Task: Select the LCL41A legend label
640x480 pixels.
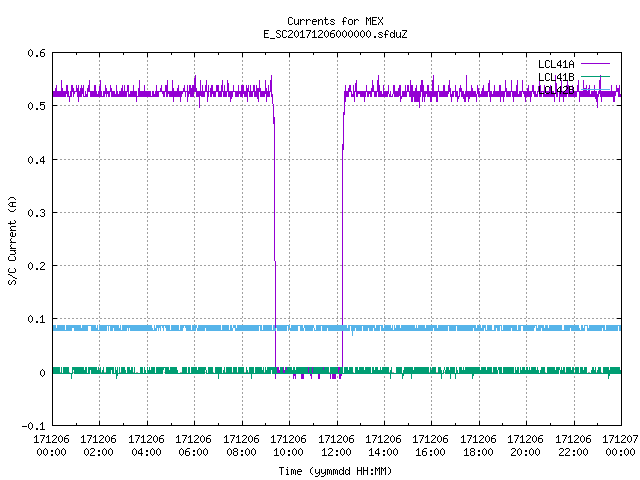Action: (x=556, y=64)
